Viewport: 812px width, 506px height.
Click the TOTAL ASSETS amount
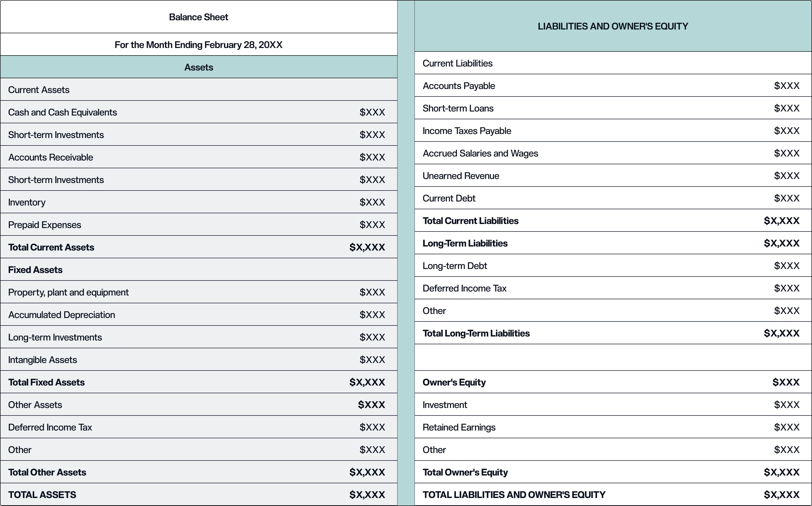pyautogui.click(x=367, y=494)
